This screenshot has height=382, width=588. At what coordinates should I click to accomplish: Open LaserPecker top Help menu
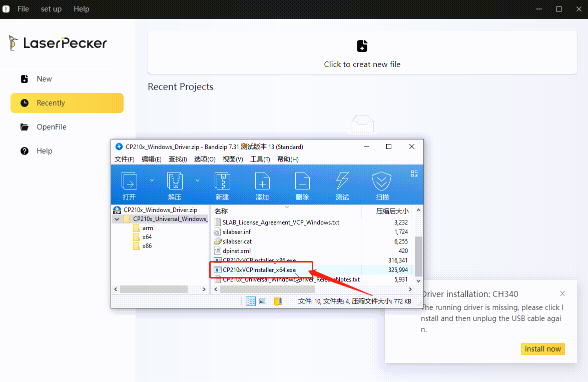pos(82,9)
